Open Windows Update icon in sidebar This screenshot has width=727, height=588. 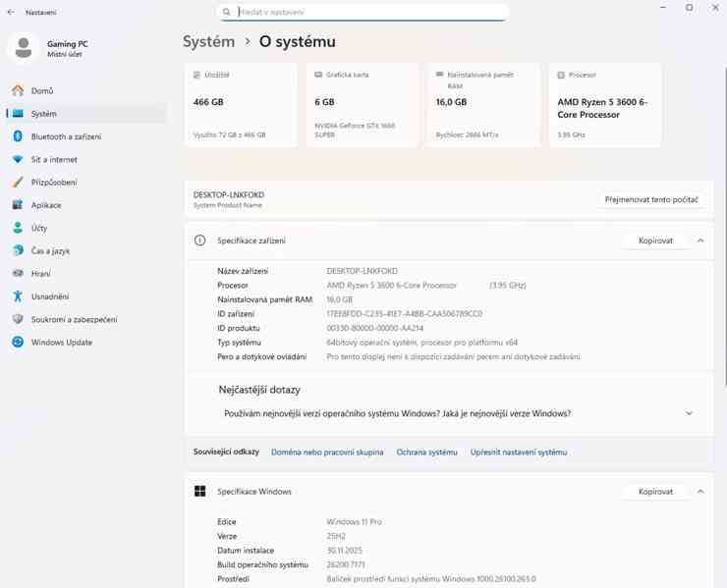click(x=18, y=343)
